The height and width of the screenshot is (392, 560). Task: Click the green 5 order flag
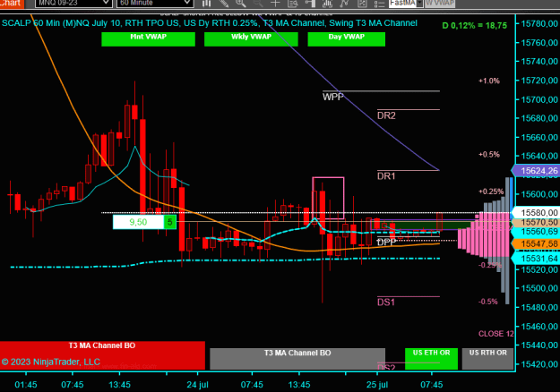170,222
